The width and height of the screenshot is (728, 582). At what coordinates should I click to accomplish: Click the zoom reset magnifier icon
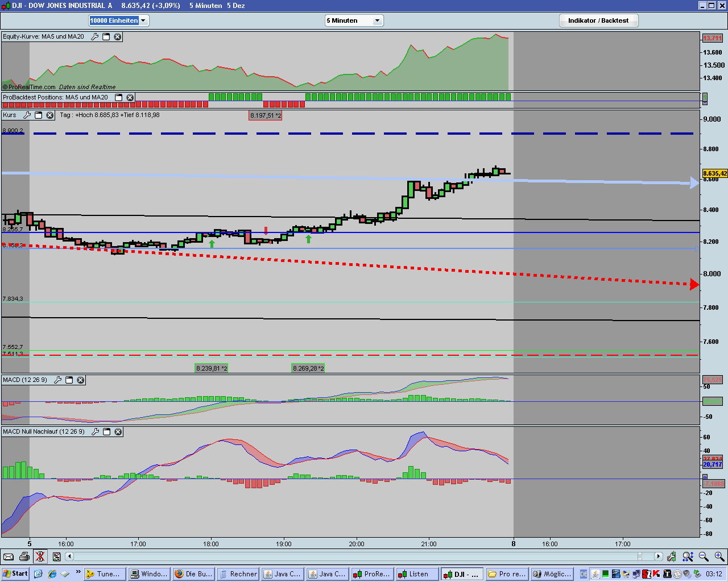tap(688, 556)
